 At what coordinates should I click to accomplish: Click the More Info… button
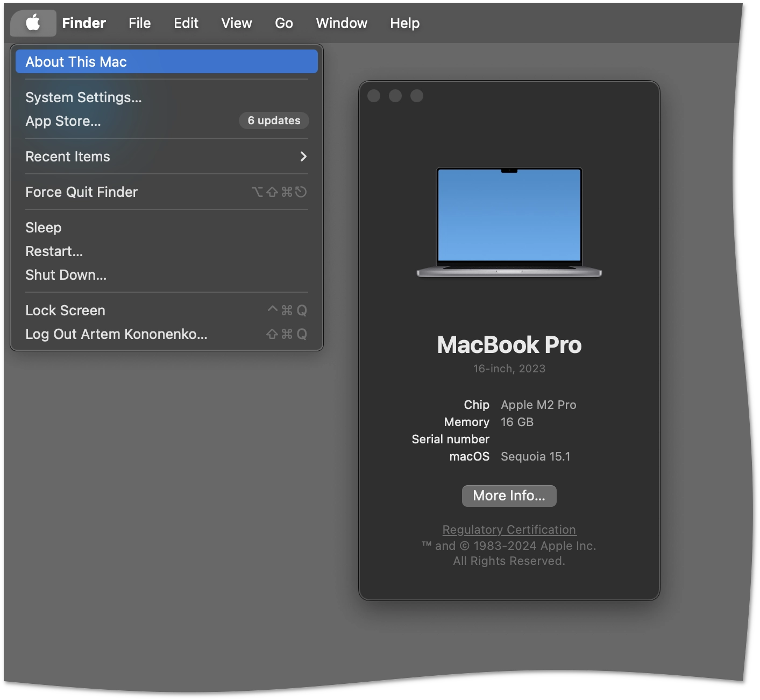[x=509, y=496]
